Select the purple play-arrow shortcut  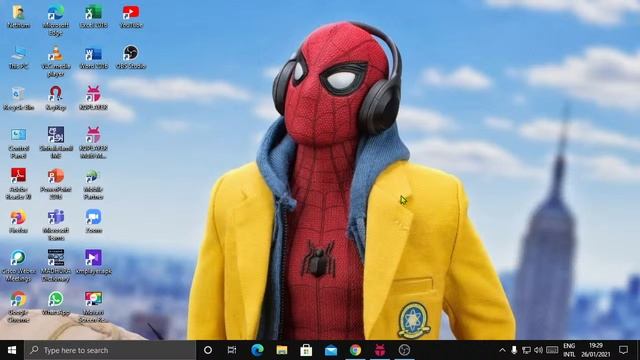[93, 262]
